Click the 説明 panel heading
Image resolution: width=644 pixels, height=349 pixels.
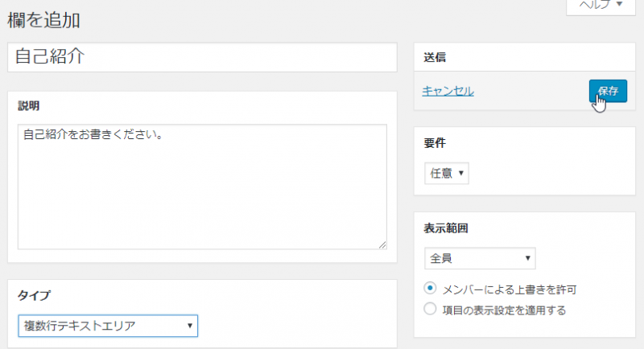tap(29, 106)
